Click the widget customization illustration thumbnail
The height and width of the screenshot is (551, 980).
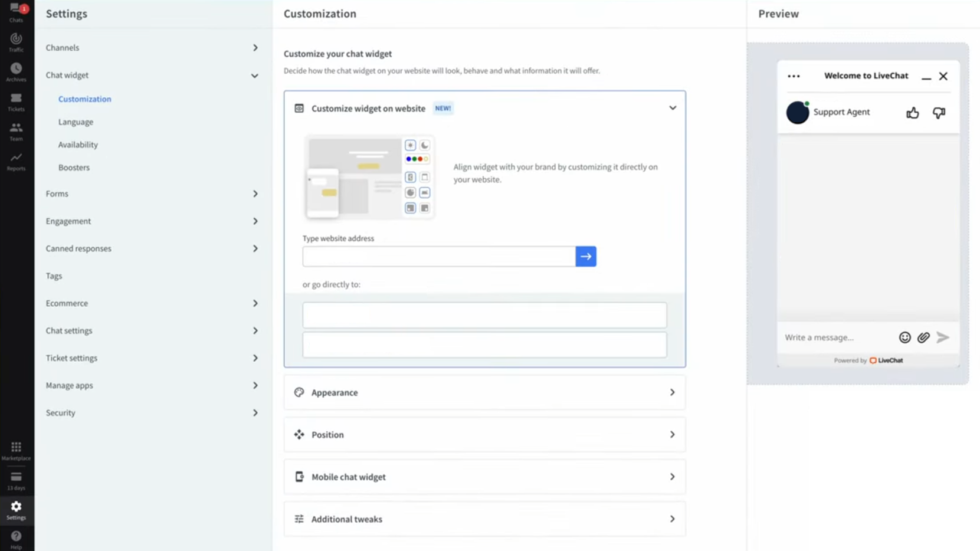tap(369, 177)
